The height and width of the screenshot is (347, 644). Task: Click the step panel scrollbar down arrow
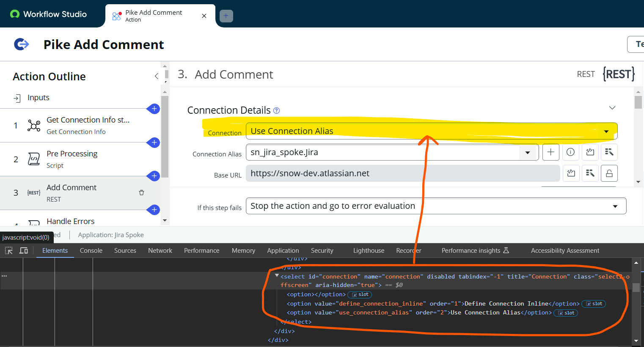[638, 182]
